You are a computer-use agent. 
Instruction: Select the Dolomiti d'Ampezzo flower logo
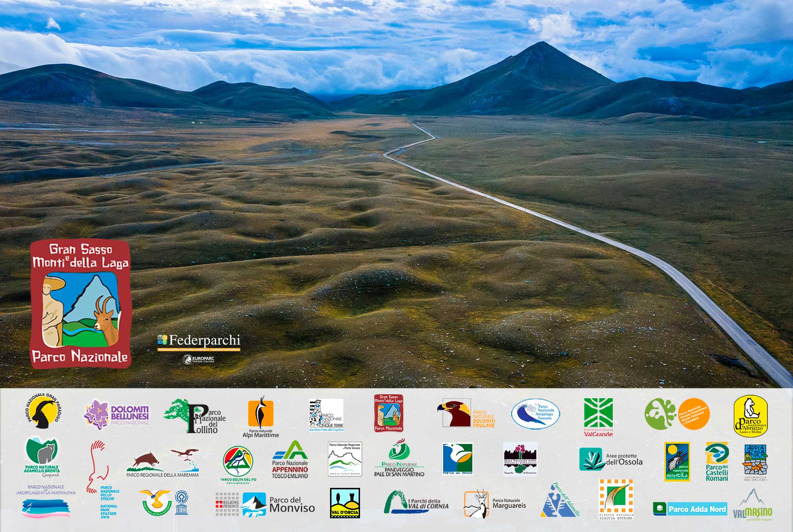click(x=520, y=459)
